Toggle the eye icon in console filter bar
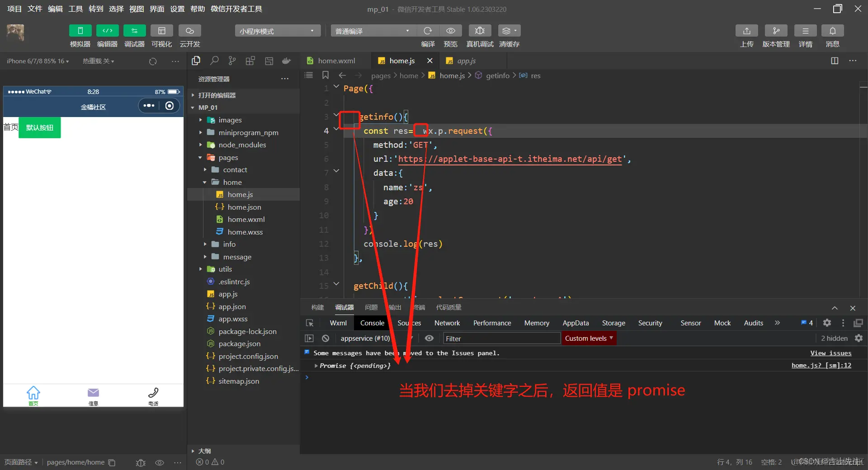 [429, 338]
